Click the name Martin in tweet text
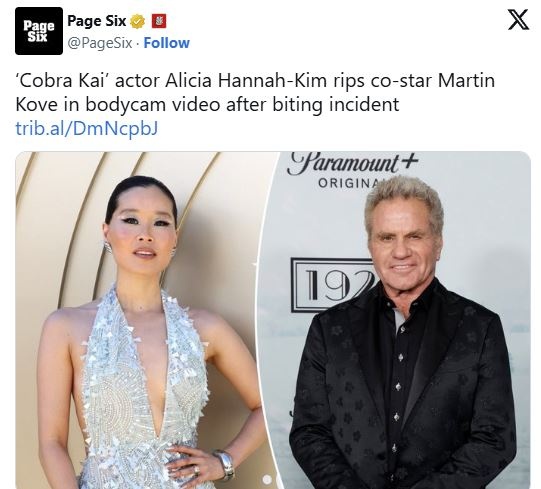 click(x=466, y=80)
